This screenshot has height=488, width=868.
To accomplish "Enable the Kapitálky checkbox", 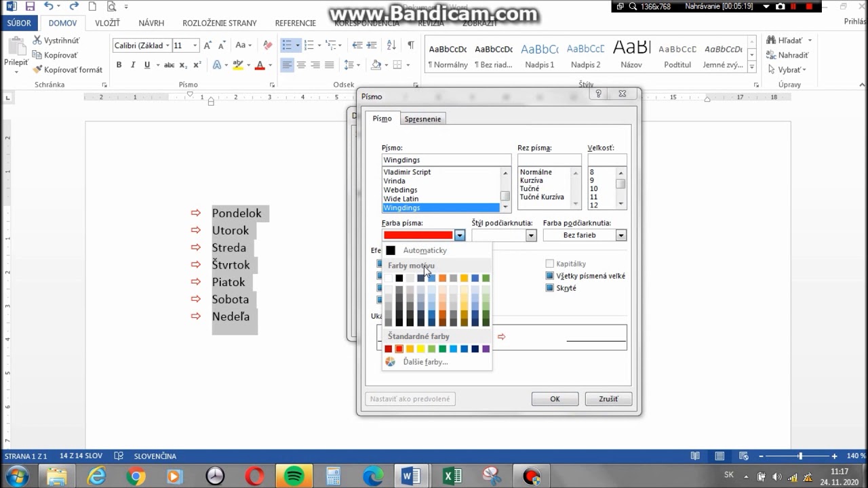I will coord(550,264).
